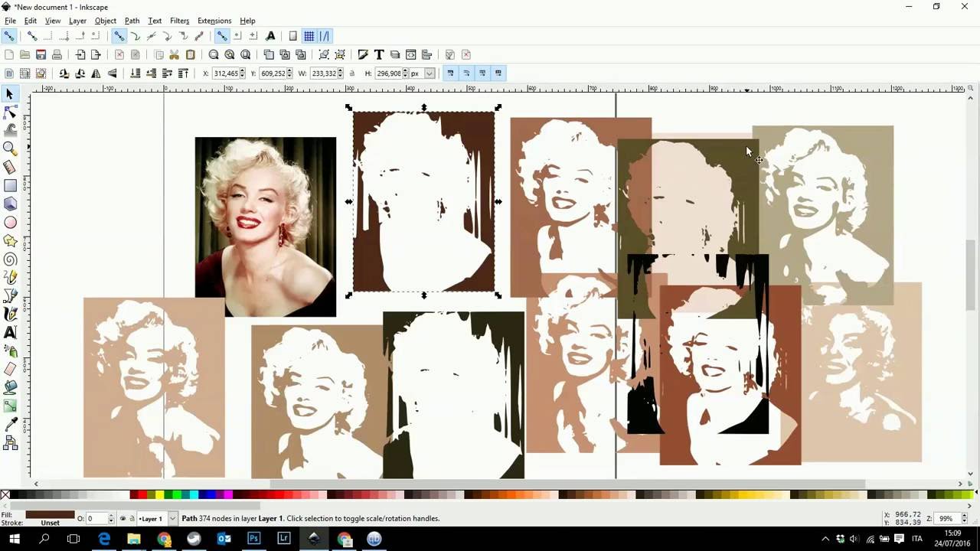Open the Fill and Stroke dialog icon
This screenshot has width=980, height=551.
coord(362,54)
